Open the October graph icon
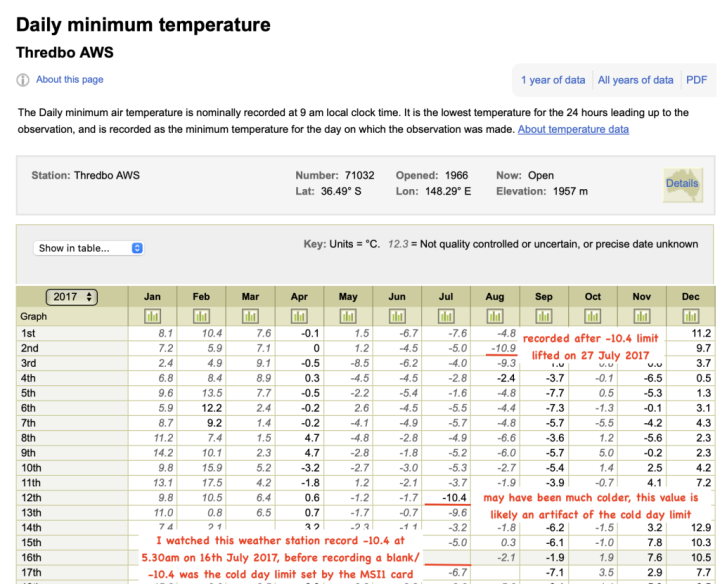The width and height of the screenshot is (720, 584). [x=592, y=316]
